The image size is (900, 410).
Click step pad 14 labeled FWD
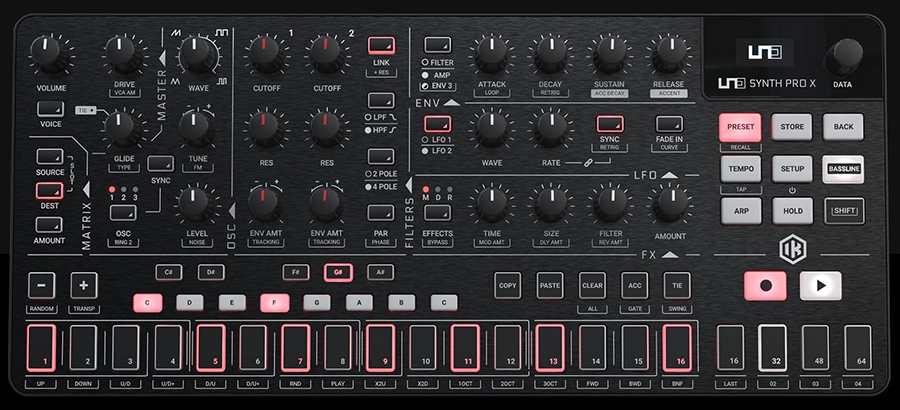pos(592,348)
